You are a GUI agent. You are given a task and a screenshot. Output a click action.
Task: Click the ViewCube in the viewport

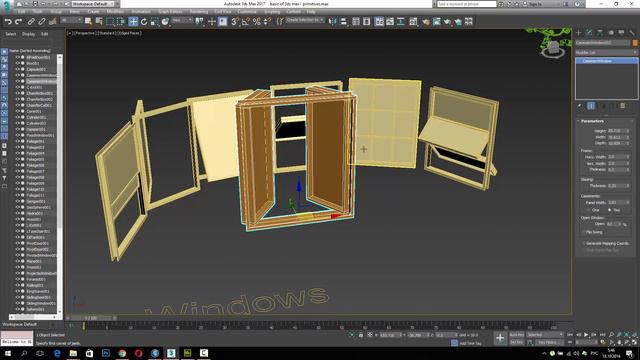coord(553,48)
